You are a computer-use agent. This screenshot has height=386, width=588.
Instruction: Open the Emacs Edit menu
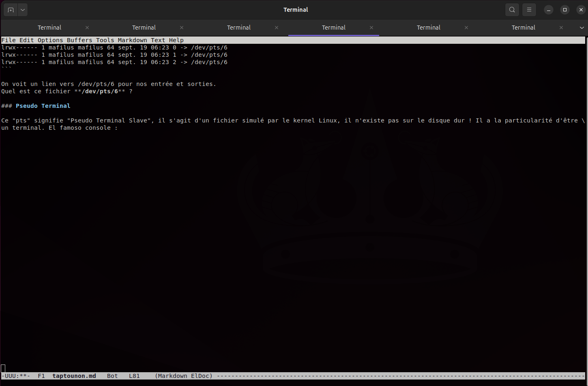pos(27,40)
